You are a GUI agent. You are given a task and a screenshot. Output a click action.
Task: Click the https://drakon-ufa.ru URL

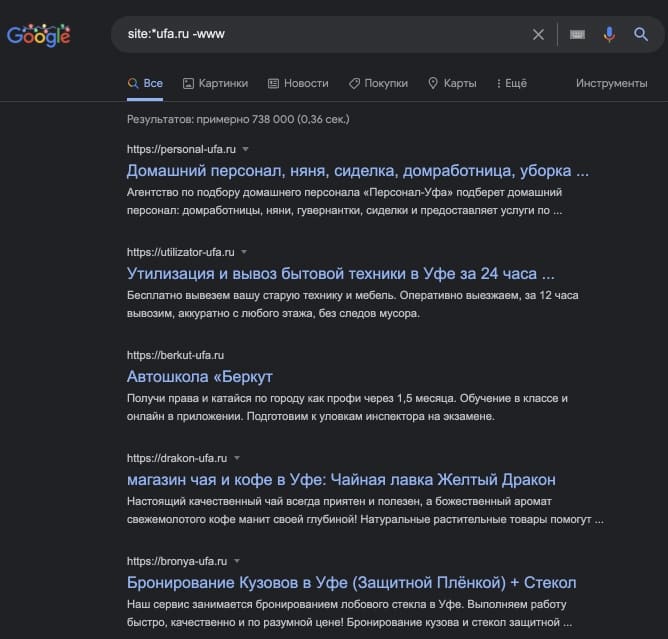[x=177, y=458]
